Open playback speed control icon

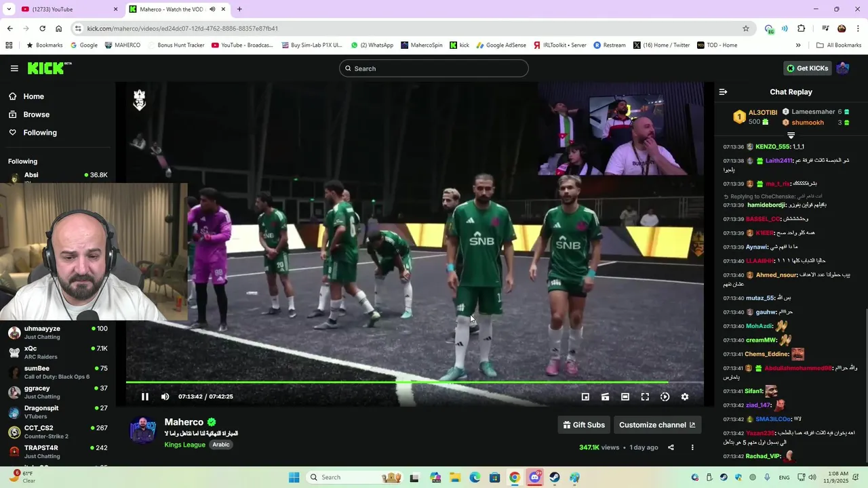click(x=665, y=396)
